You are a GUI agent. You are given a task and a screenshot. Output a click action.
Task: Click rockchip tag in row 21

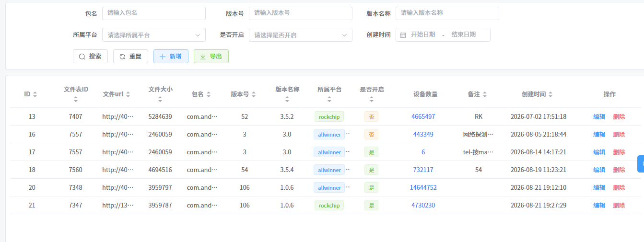click(x=329, y=205)
